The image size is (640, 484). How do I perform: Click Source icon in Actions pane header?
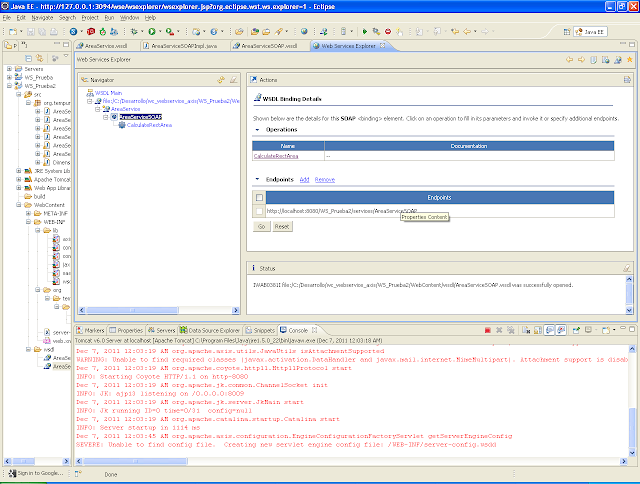[627, 80]
